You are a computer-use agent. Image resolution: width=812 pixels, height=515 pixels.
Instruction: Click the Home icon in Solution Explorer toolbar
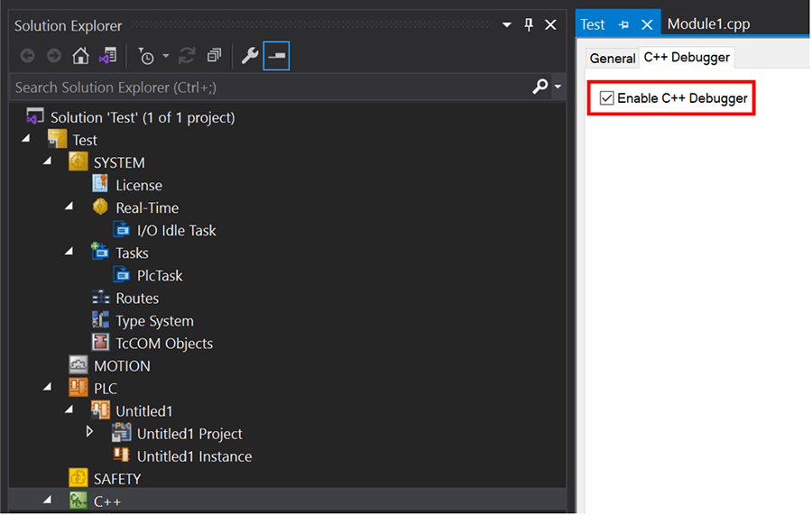coord(80,55)
